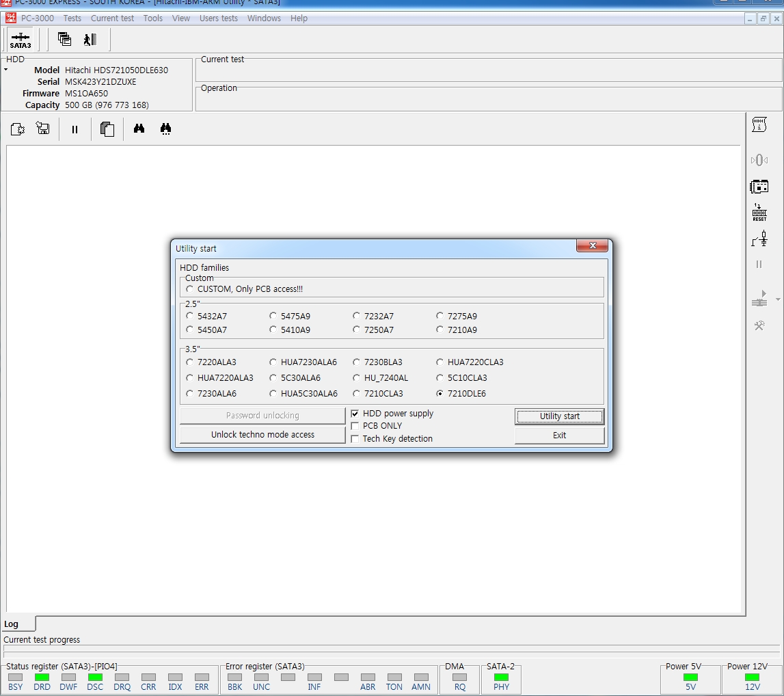Open dropdown arrow beside port play icon

pos(778,299)
